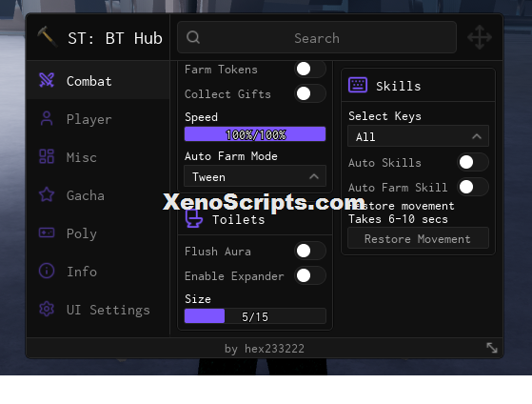Click the resize arrow icon in footer
532x404 pixels.
point(492,348)
